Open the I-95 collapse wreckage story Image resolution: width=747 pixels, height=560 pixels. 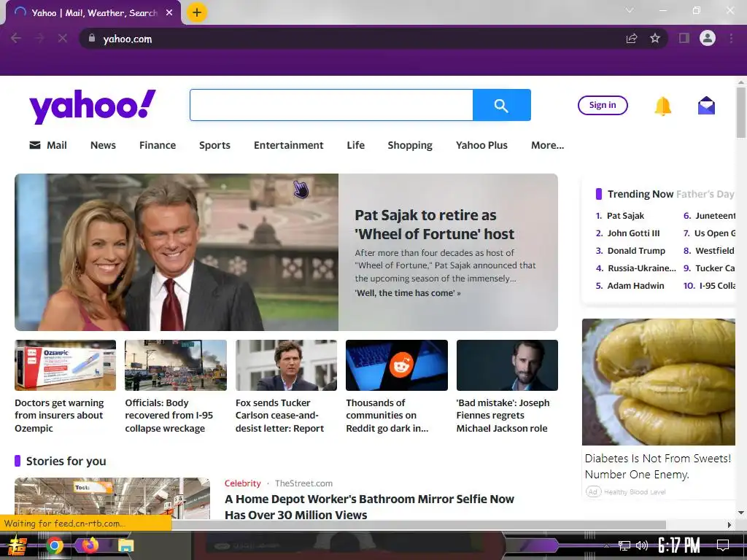[169, 415]
